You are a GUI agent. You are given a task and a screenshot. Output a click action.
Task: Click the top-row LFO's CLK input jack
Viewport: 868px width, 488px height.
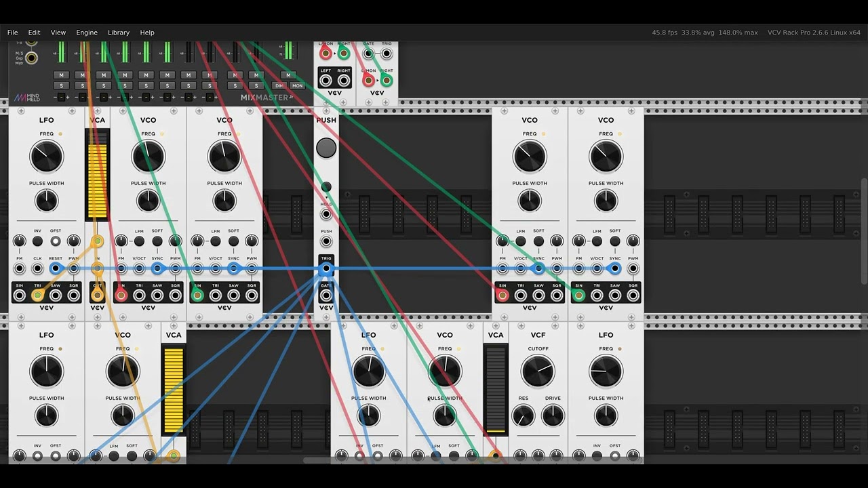tap(37, 268)
